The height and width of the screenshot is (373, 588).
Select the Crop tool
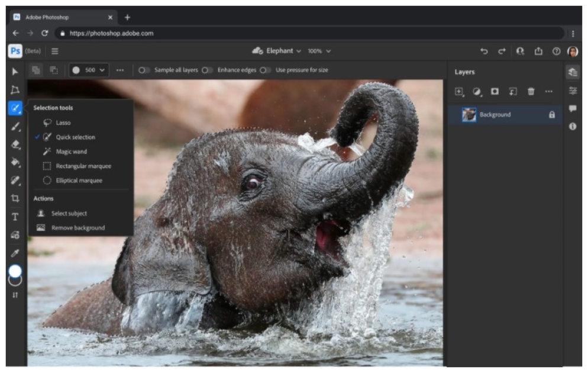point(15,198)
